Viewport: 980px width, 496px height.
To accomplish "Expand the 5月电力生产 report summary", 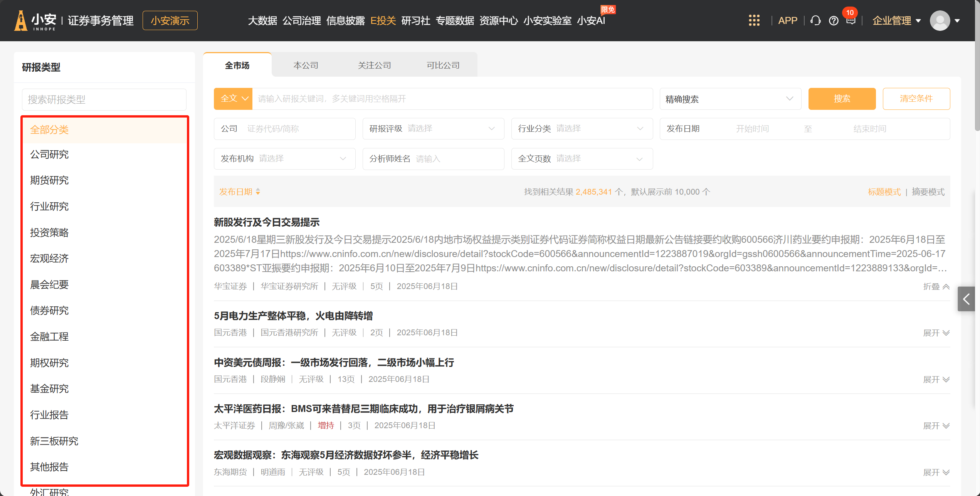I will [936, 333].
